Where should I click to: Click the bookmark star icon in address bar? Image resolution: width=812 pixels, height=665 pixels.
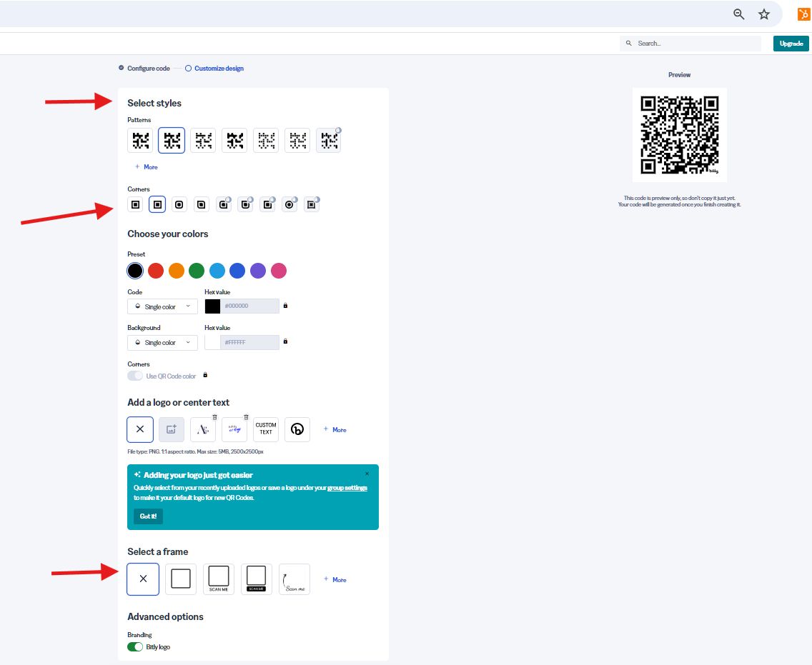764,14
